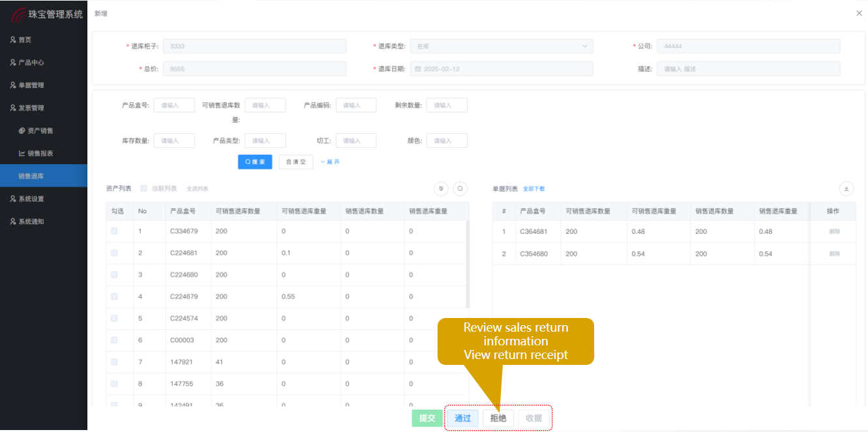Open the 销售退库 menu item
868x432 pixels.
pyautogui.click(x=31, y=176)
